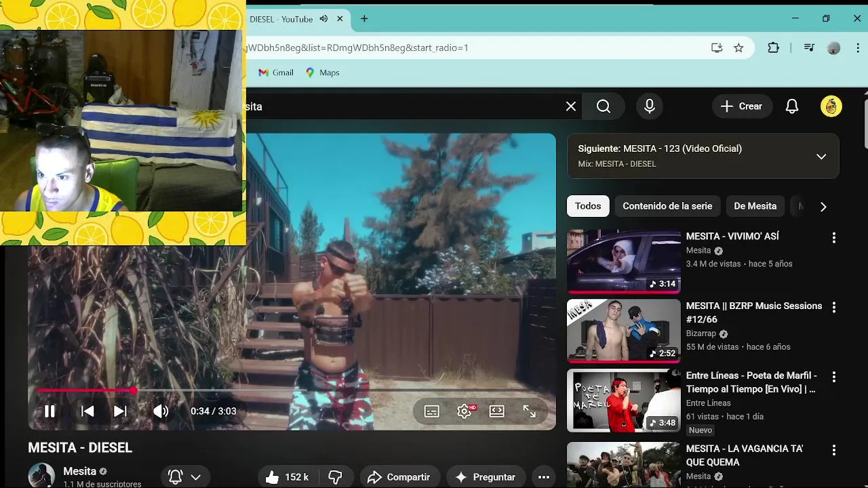The image size is (868, 488).
Task: Open more actions three-dot menu
Action: (x=544, y=477)
